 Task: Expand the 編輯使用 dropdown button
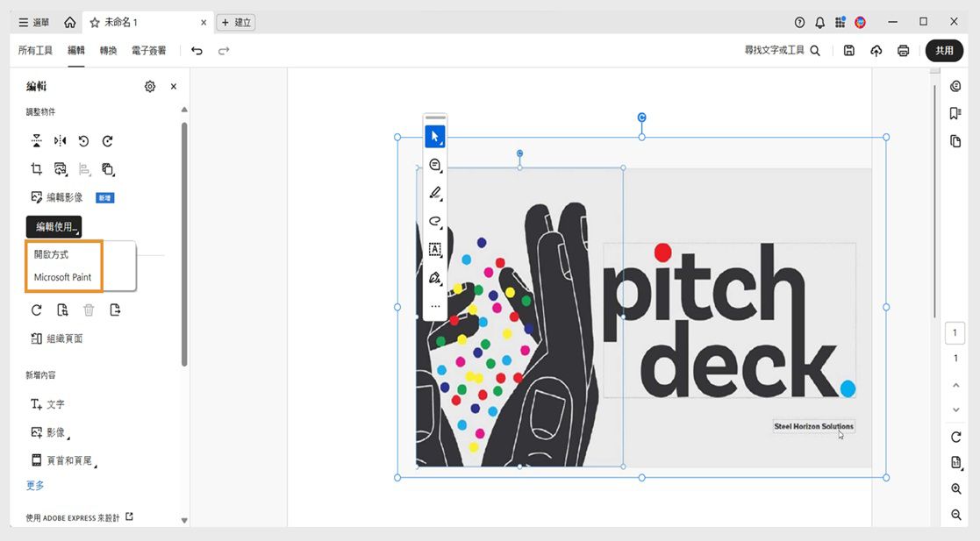[x=54, y=227]
